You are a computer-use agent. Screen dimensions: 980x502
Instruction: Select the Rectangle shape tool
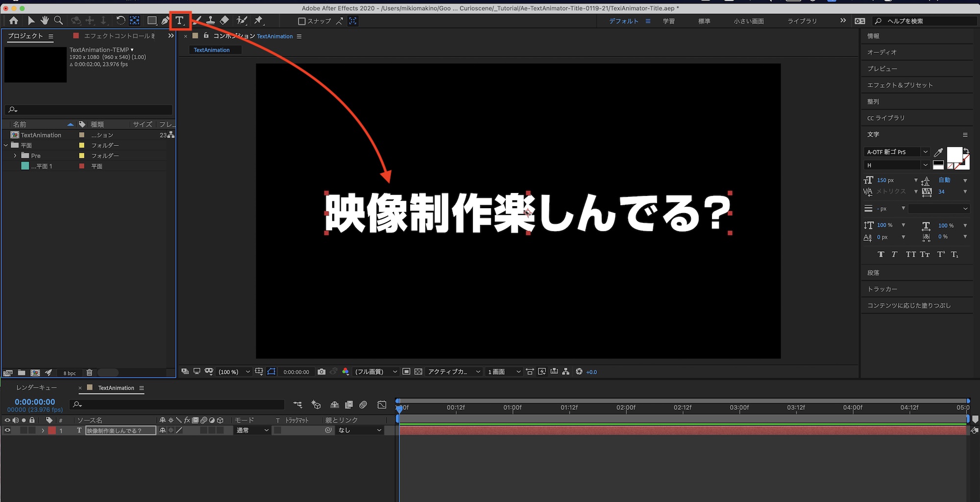(x=152, y=21)
